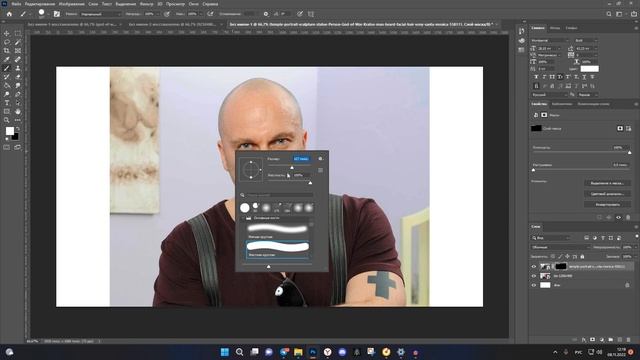Viewport: 640px width, 360px height.
Task: Click the Character panel text color swatch
Action: point(589,69)
